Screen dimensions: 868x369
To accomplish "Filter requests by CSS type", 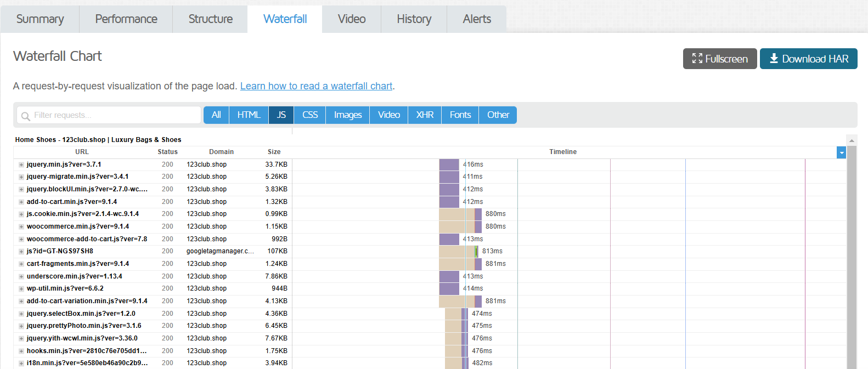I will pos(310,115).
